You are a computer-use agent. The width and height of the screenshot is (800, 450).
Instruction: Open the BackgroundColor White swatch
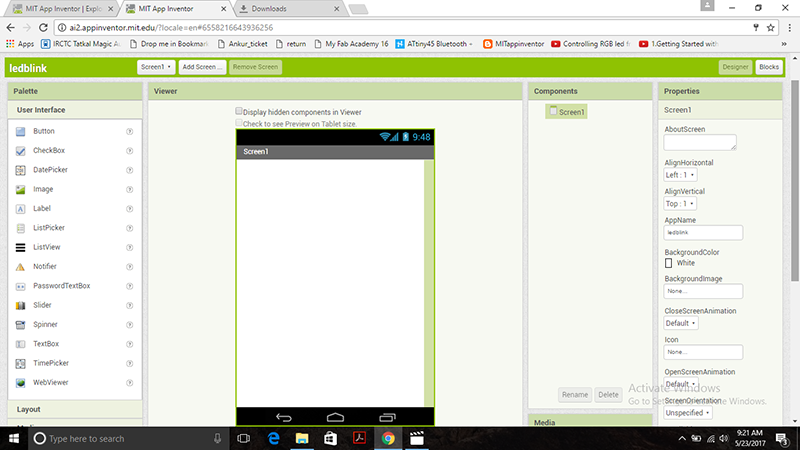point(668,263)
